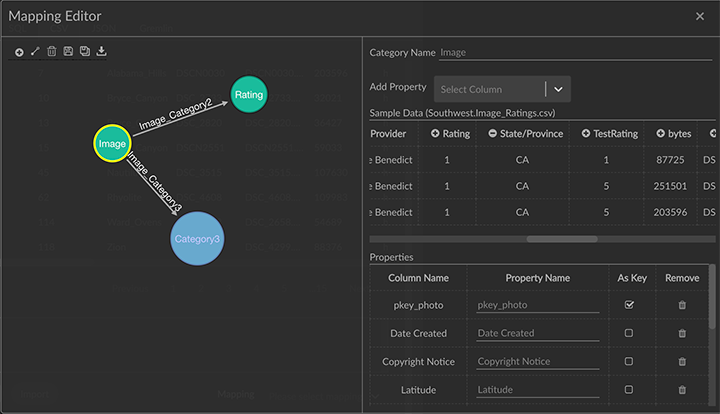Select the add relationship line tool

tap(35, 51)
